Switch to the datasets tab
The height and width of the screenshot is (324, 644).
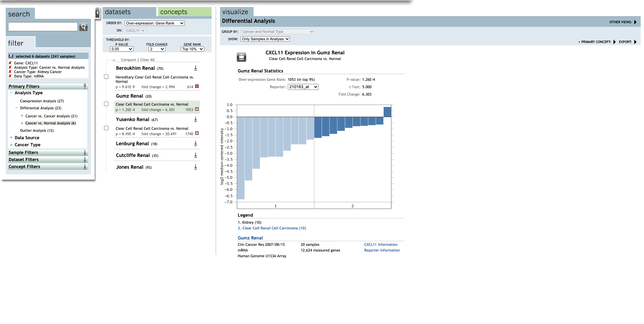129,12
